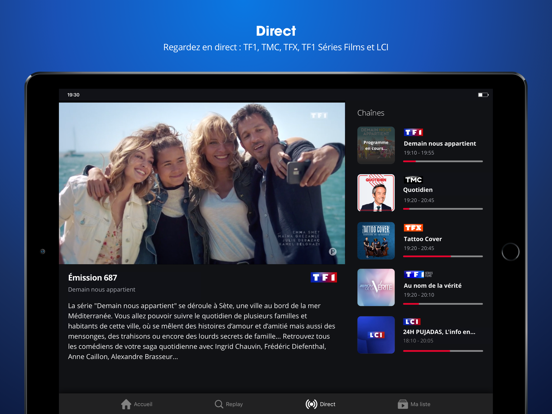The height and width of the screenshot is (414, 552).
Task: Click the Chaînes section heading
Action: (x=371, y=113)
